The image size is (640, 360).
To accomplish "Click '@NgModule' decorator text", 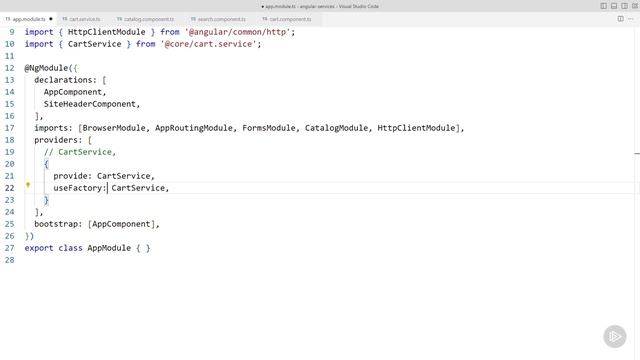I will [46, 68].
